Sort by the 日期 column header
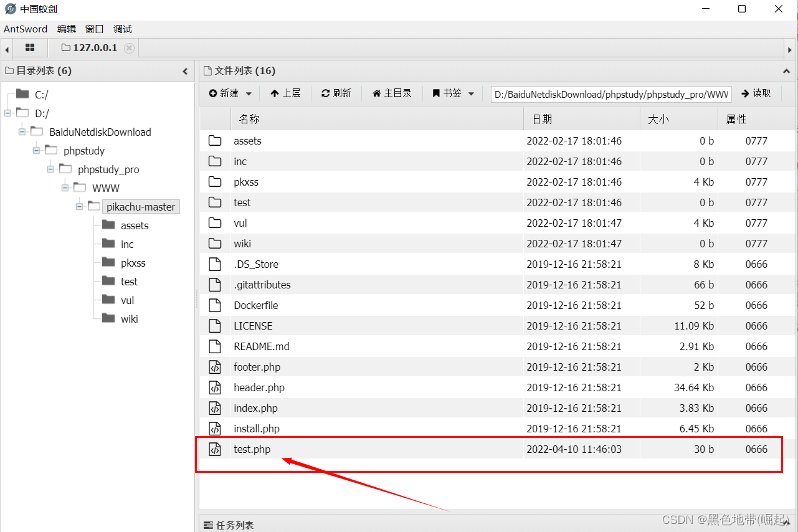Screen dimensions: 798x532 point(582,119)
